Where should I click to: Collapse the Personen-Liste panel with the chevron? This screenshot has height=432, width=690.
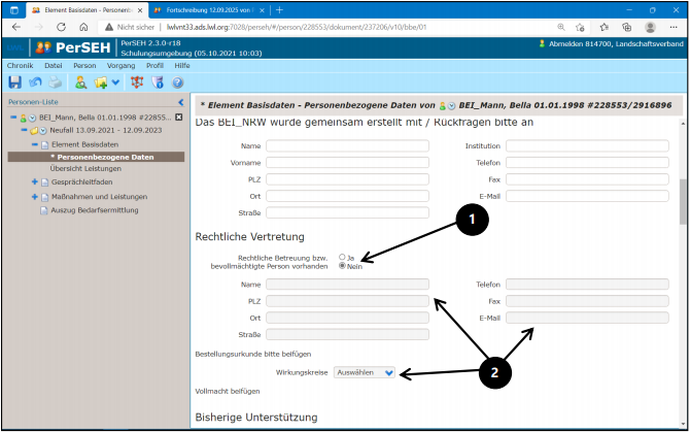(181, 102)
